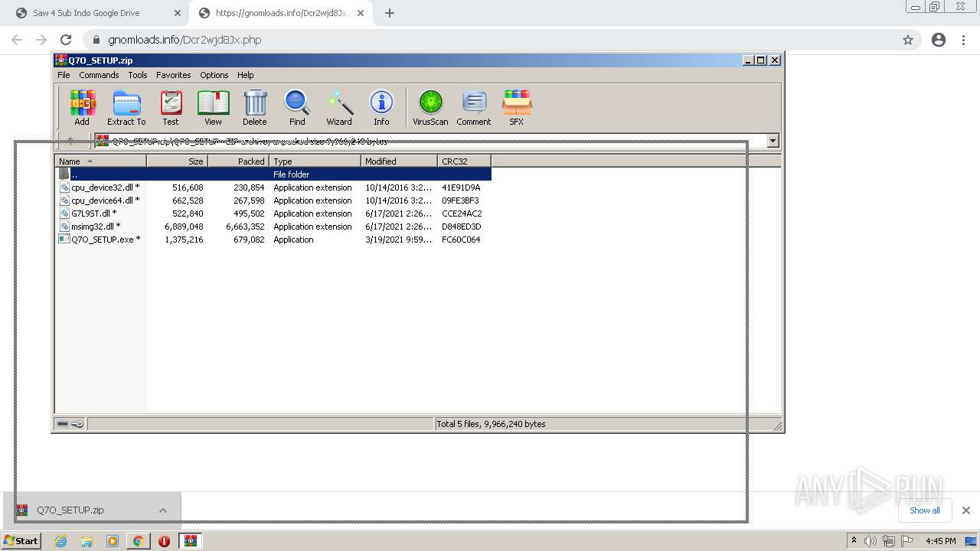This screenshot has width=980, height=551.
Task: Select msimg32.dll in the file list
Action: pyautogui.click(x=273, y=227)
